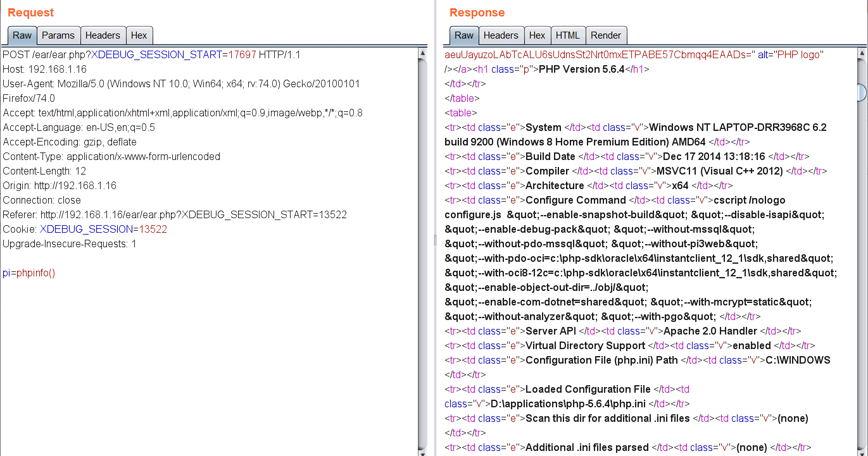Click the Accept-Language: en-US header
This screenshot has width=868, height=456.
tap(79, 127)
